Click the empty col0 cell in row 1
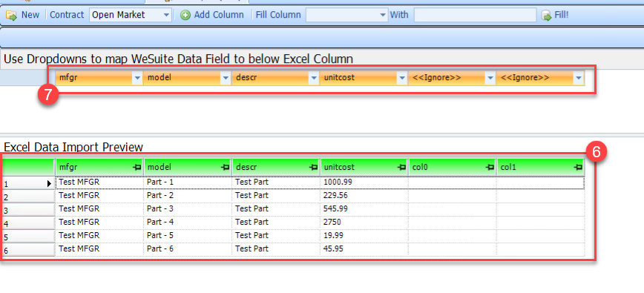644x293 pixels. [x=453, y=182]
